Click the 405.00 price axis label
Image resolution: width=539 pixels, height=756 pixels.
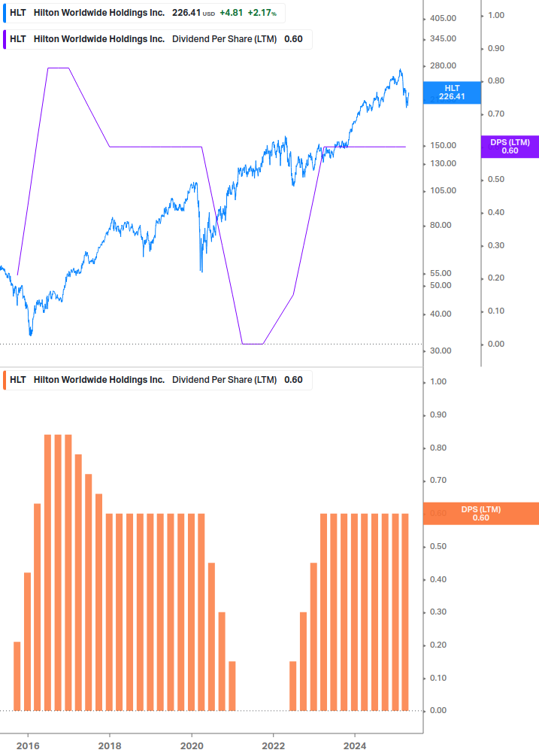click(443, 18)
